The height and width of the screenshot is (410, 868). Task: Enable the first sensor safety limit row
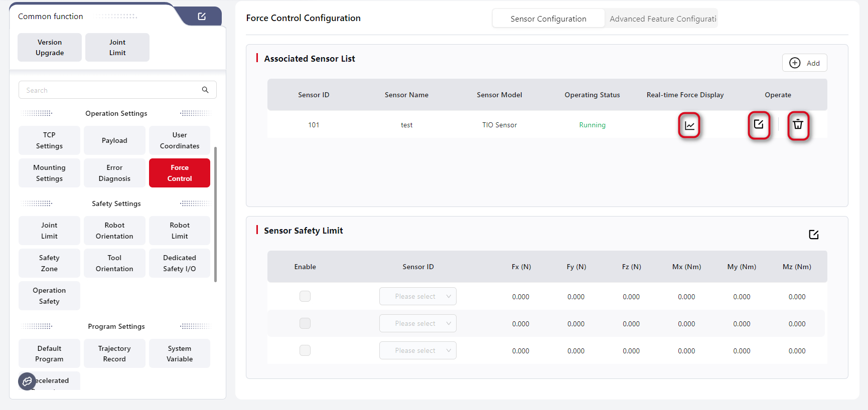click(305, 296)
